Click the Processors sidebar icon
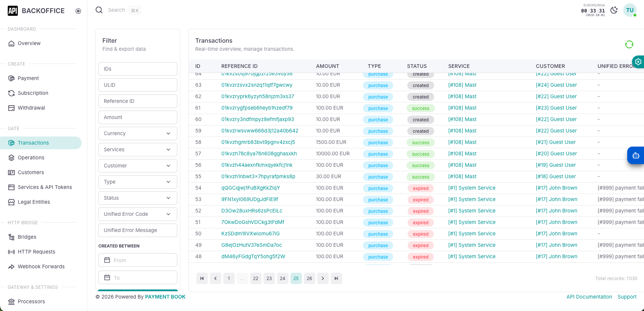Image resolution: width=644 pixels, height=311 pixels. click(x=11, y=302)
